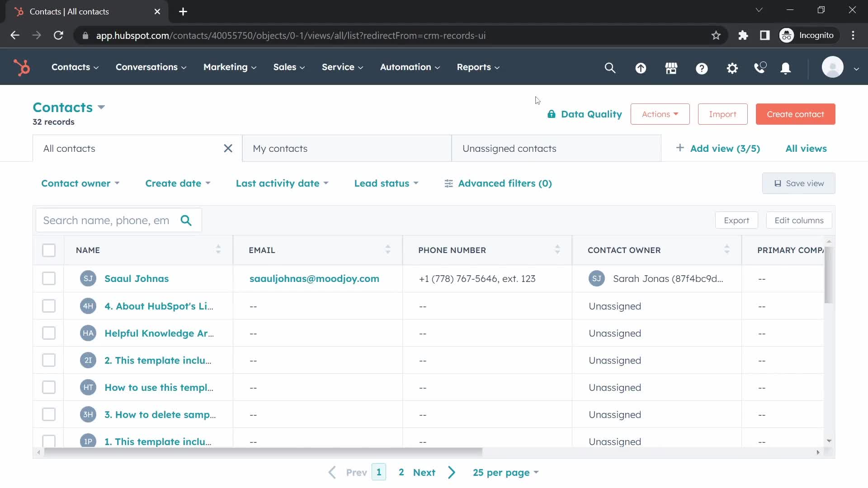Expand the 25 per page dropdown

[x=505, y=472]
